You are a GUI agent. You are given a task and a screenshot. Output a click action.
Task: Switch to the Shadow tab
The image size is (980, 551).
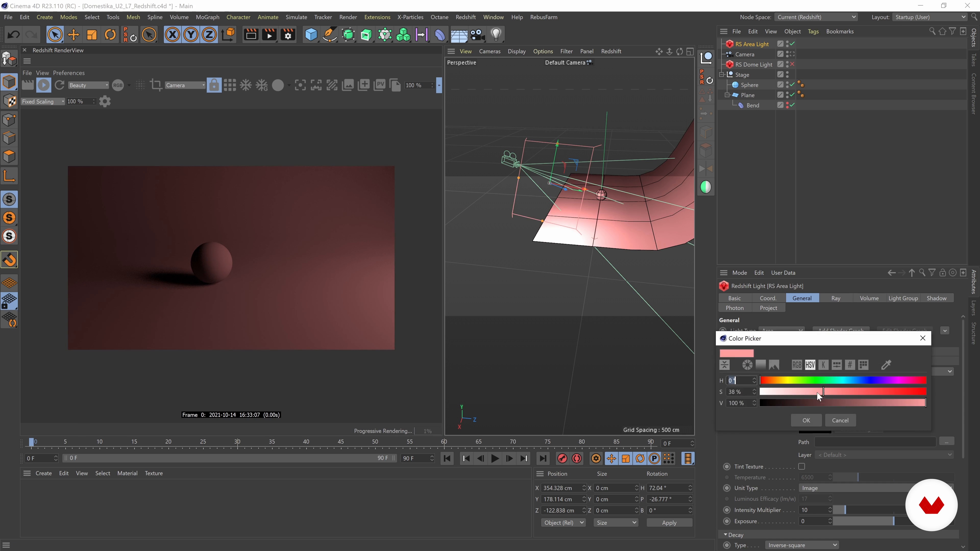tap(937, 298)
